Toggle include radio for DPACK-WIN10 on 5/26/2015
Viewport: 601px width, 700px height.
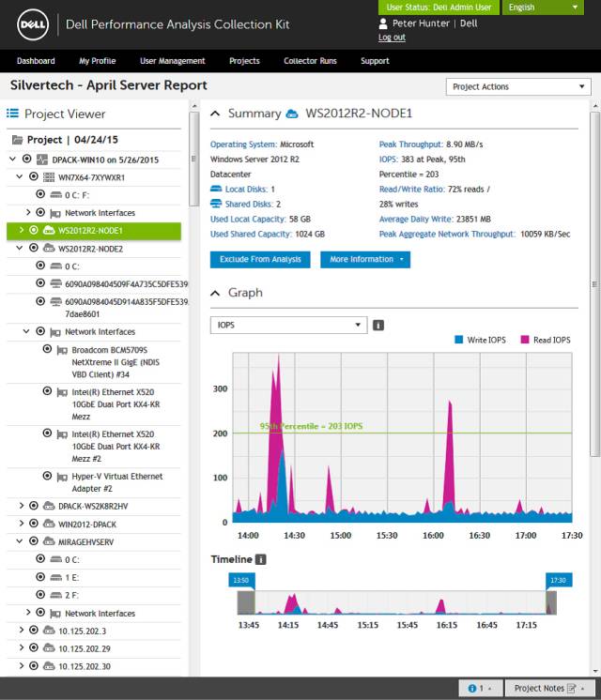[x=27, y=159]
